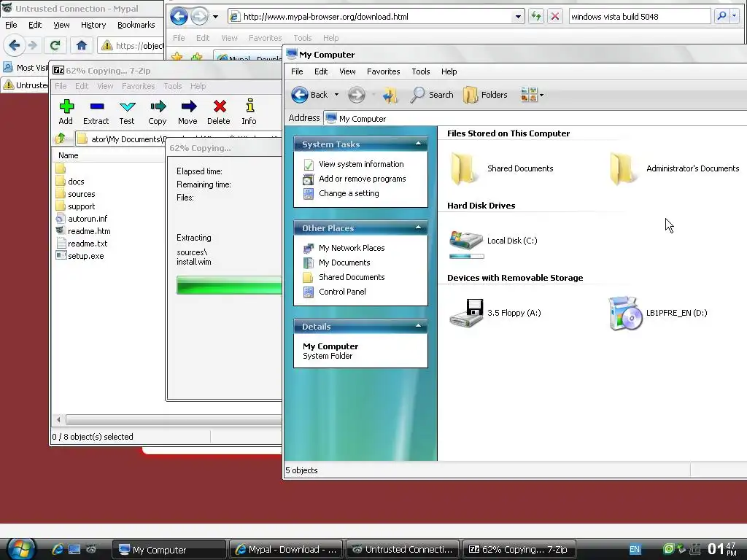
Task: Click Internet Explorer stop button
Action: (x=555, y=16)
